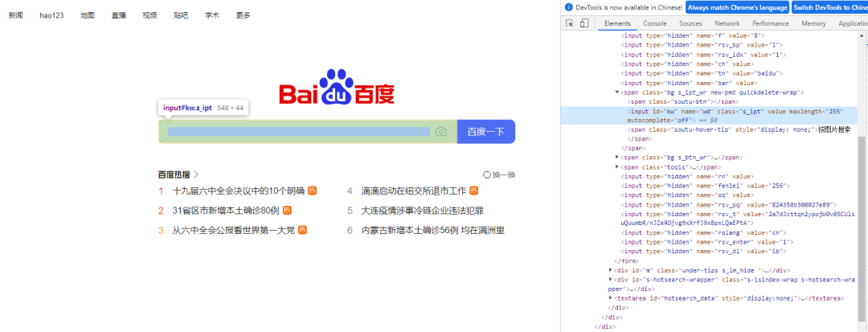This screenshot has width=868, height=332.
Task: Open hot search 从六中全会公报看世界第一大党
Action: click(x=234, y=230)
